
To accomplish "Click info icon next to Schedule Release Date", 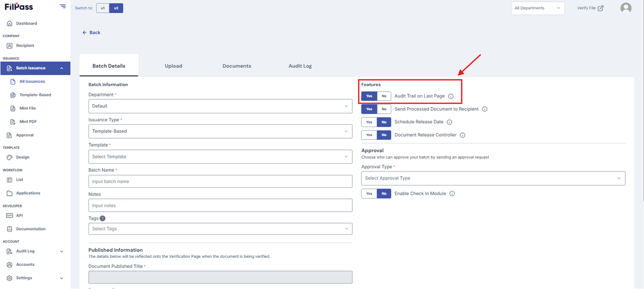I will tap(450, 122).
